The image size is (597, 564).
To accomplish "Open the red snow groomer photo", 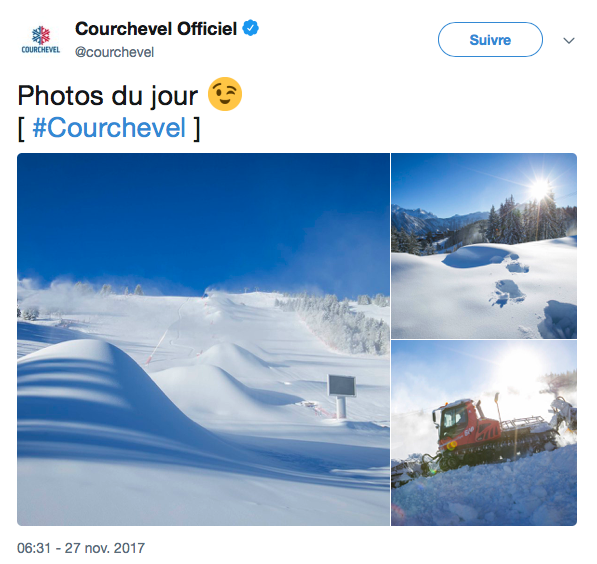I will (x=484, y=433).
